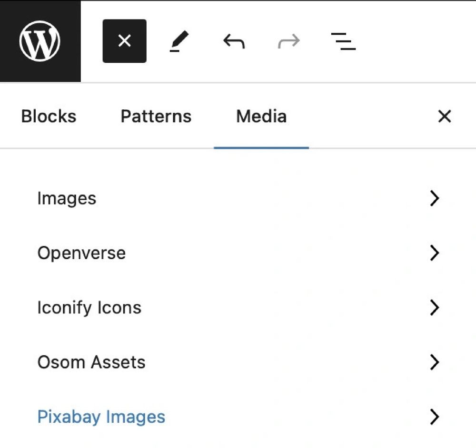
Task: Toggle the block inserter X button
Action: tap(124, 41)
